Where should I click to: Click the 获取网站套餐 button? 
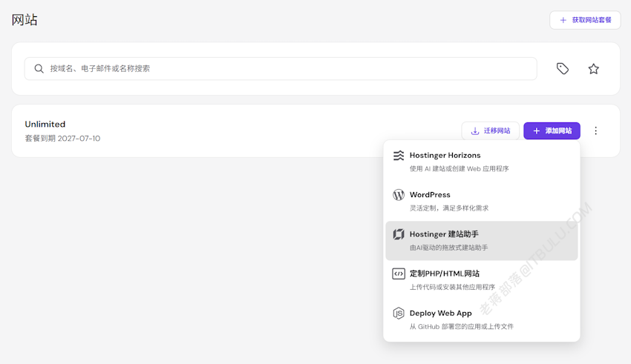[585, 20]
